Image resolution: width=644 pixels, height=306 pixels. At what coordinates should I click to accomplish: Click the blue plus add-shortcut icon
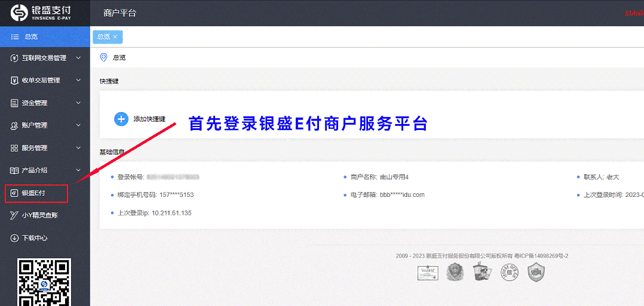(121, 119)
